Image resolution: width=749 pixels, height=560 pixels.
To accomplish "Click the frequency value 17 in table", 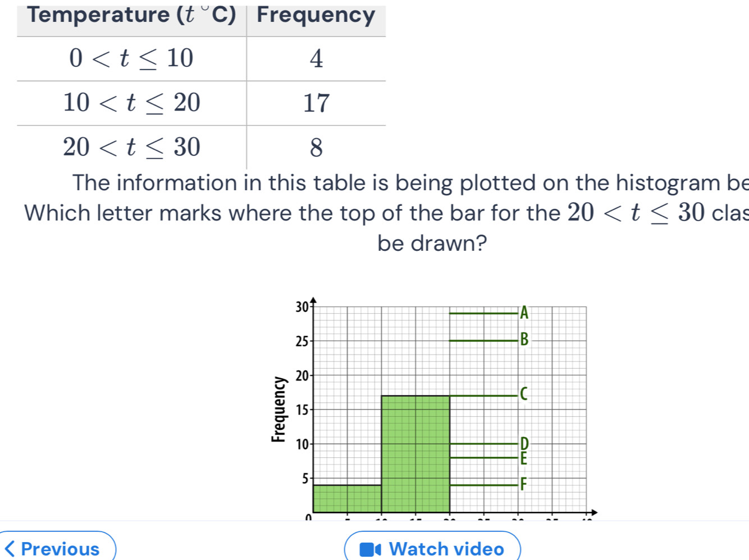I will (316, 103).
